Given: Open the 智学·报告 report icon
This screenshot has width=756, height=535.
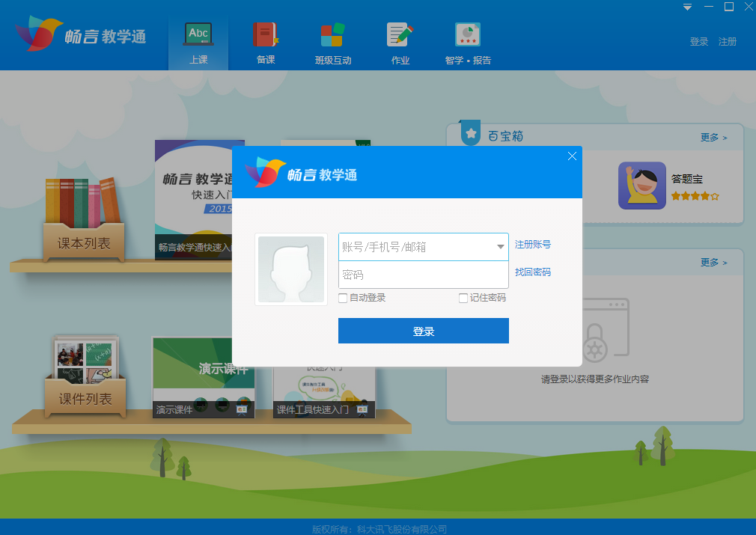Looking at the screenshot, I should [x=466, y=34].
